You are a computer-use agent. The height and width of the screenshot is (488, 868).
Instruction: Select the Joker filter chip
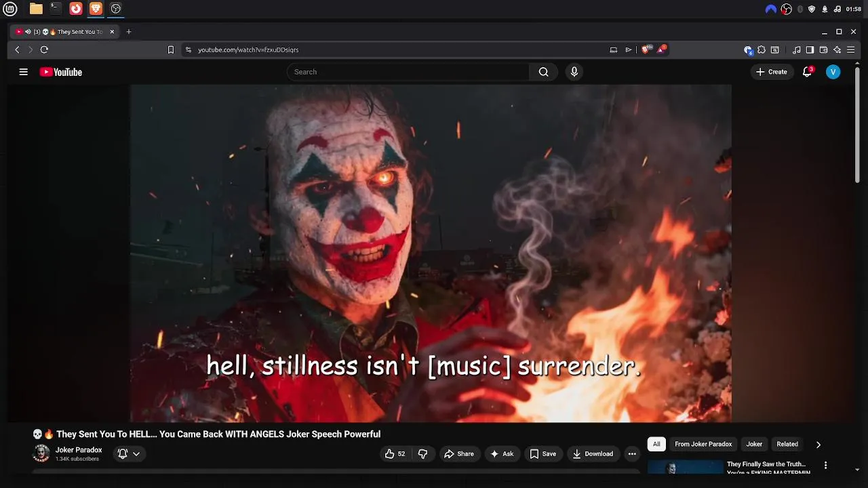(x=754, y=444)
